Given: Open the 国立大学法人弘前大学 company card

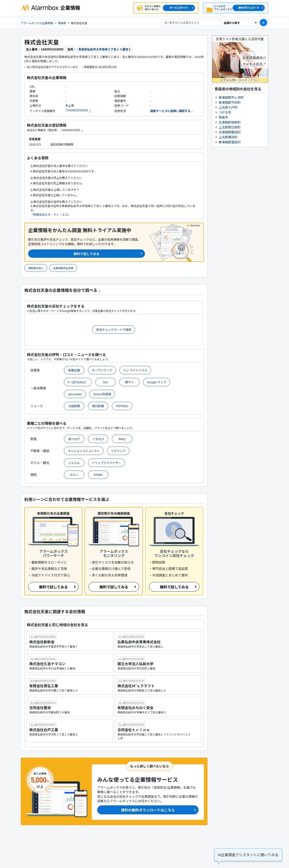Looking at the screenshot, I should 158,663.
